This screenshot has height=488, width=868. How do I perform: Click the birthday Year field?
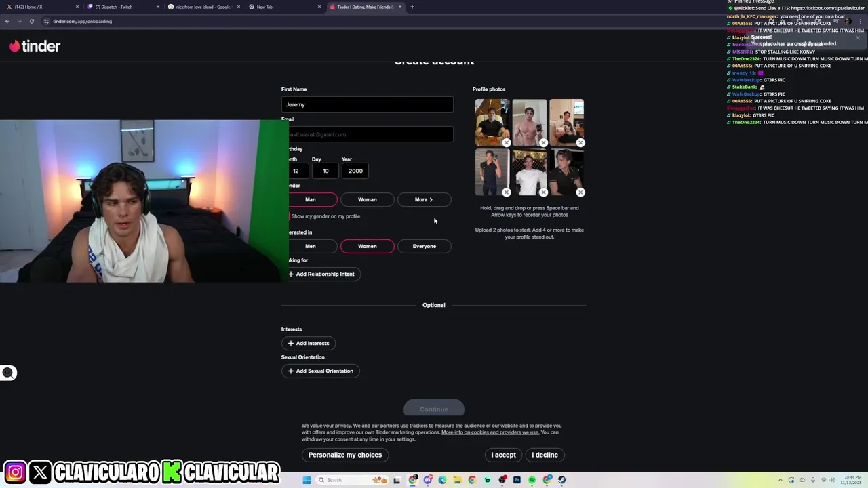(355, 171)
